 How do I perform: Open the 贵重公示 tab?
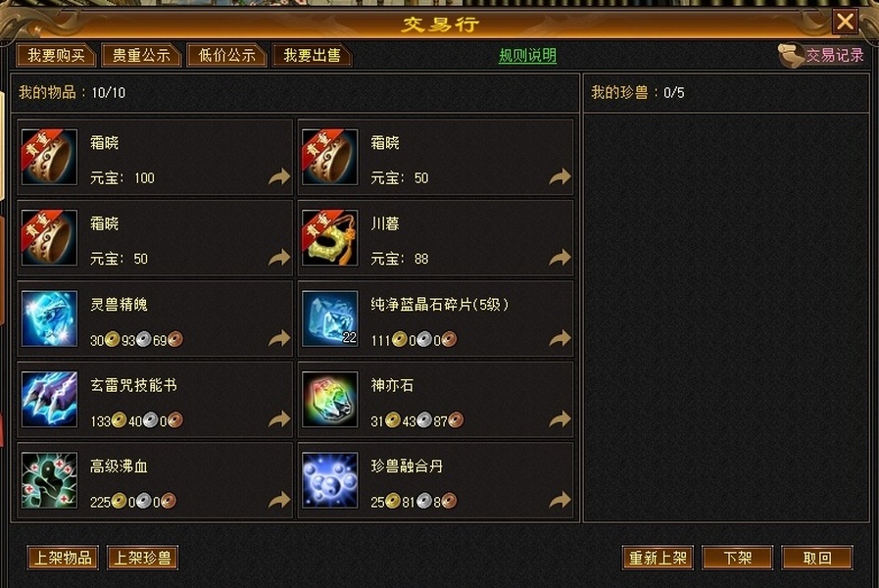pos(141,55)
